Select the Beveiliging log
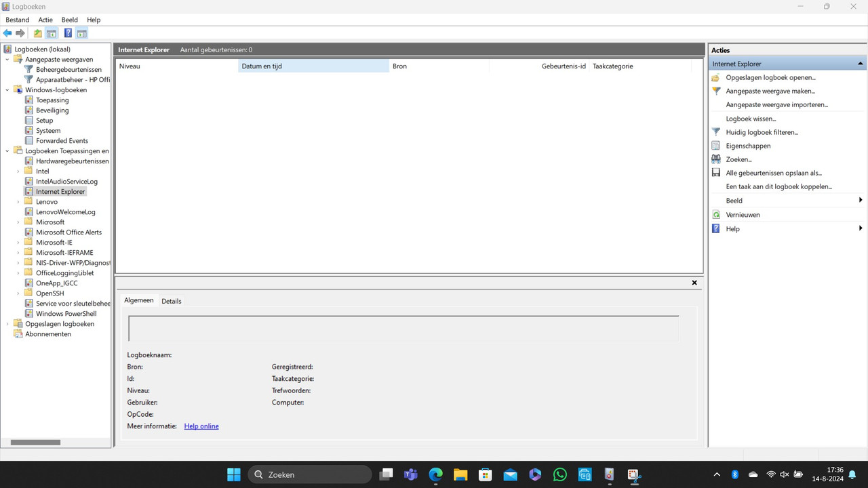The image size is (868, 488). [52, 110]
